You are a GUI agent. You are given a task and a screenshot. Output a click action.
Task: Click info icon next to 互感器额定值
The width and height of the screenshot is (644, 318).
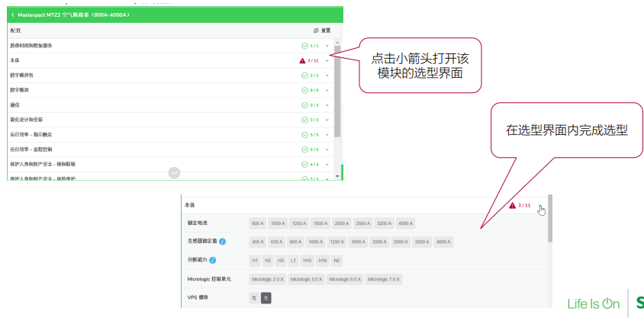222,242
